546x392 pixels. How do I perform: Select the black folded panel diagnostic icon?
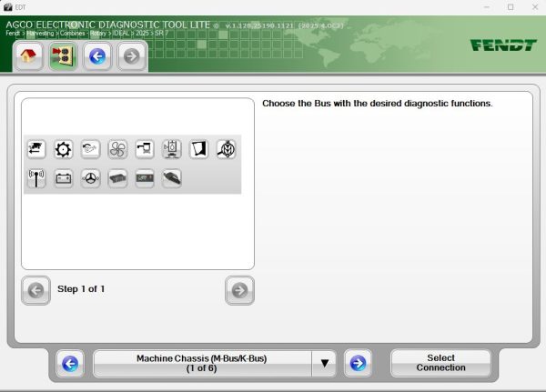click(x=199, y=149)
